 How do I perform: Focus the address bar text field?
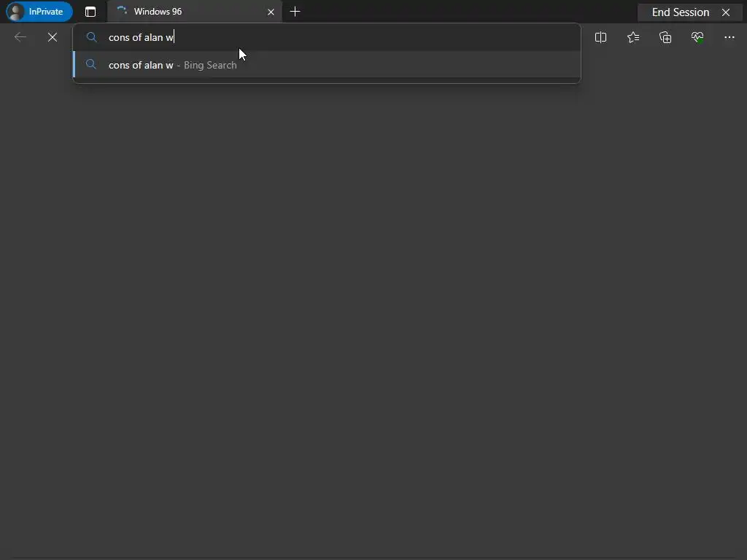point(327,37)
